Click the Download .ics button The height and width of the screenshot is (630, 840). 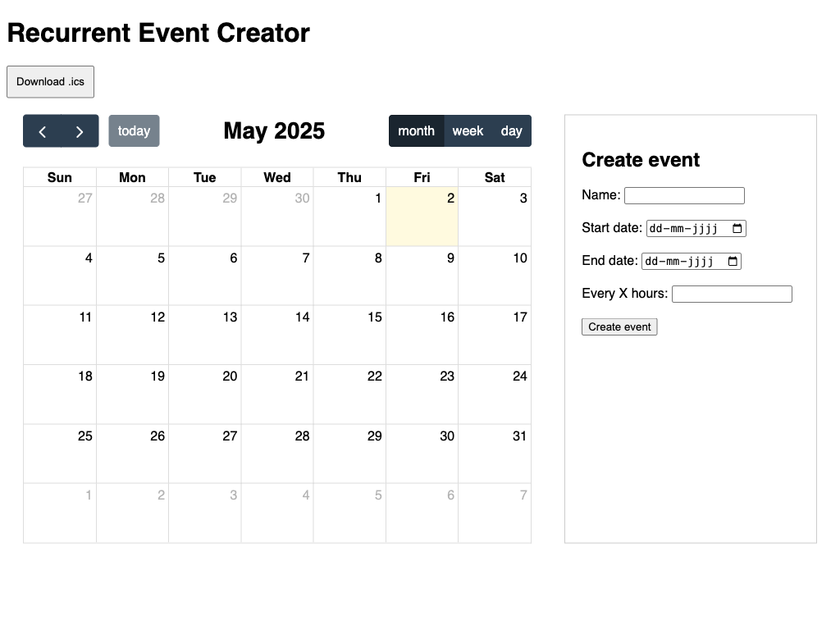(x=51, y=82)
